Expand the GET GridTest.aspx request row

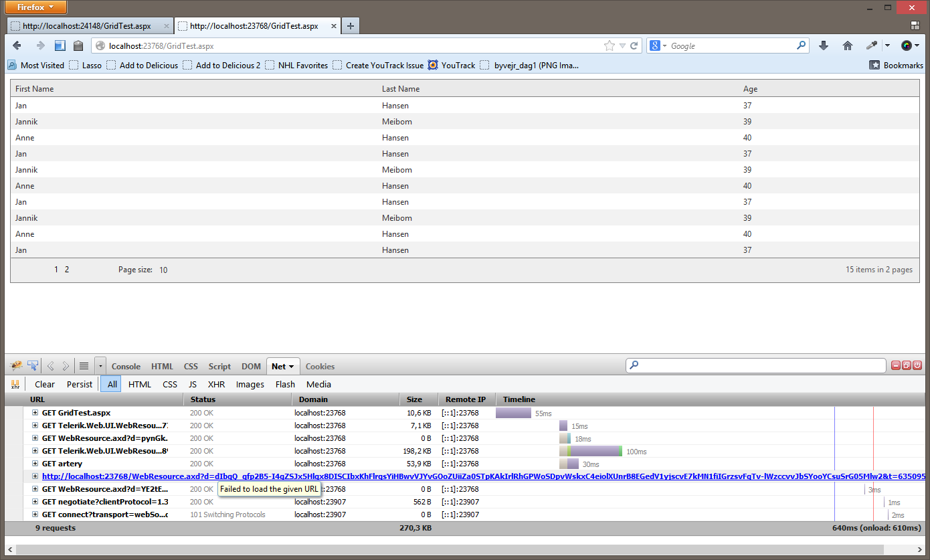(35, 413)
